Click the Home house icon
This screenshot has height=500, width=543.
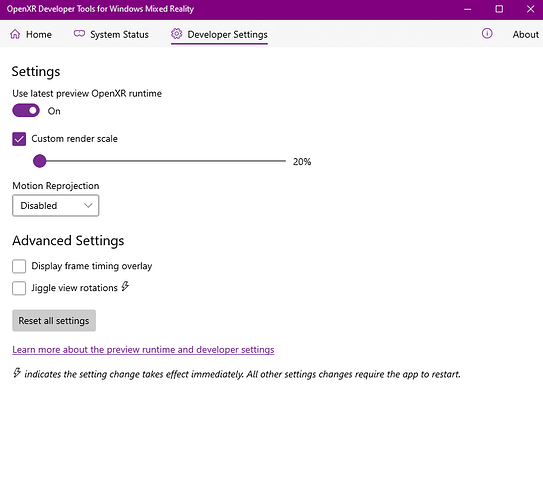15,34
